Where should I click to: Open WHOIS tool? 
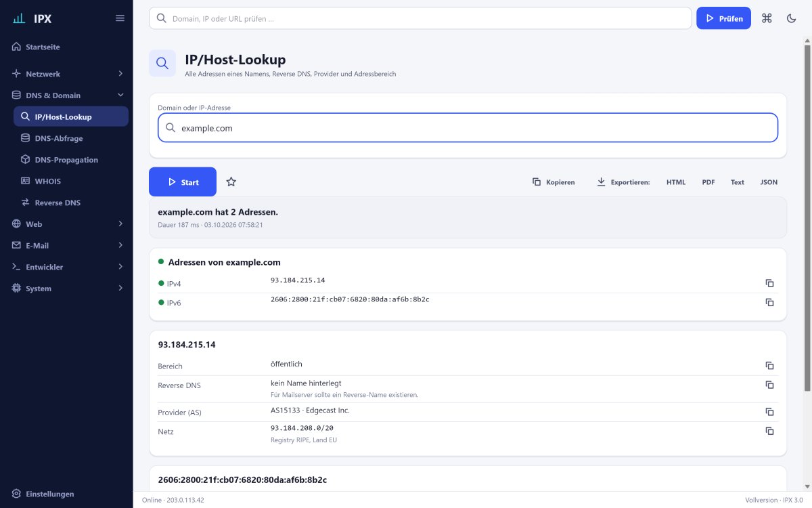[x=71, y=181]
